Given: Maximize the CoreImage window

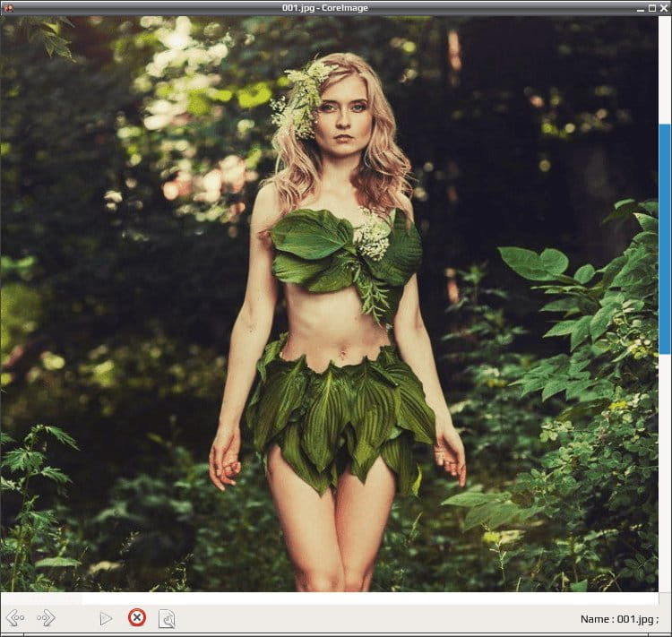Looking at the screenshot, I should point(652,8).
